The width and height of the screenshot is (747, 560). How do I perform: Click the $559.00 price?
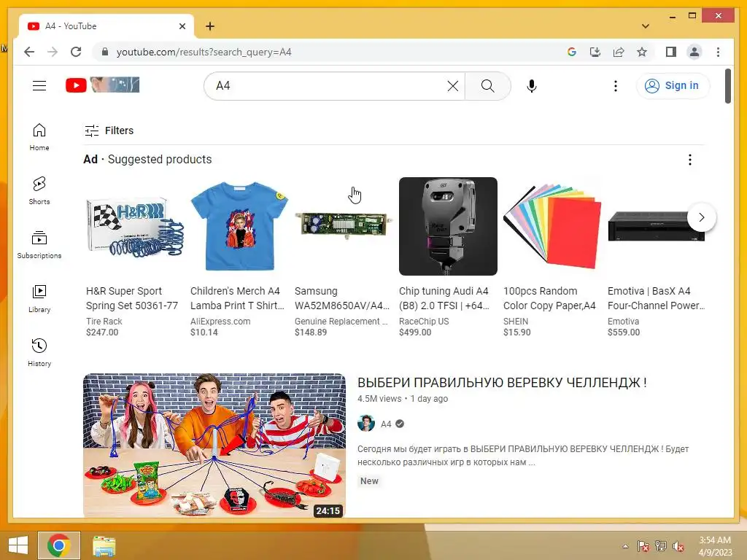624,332
